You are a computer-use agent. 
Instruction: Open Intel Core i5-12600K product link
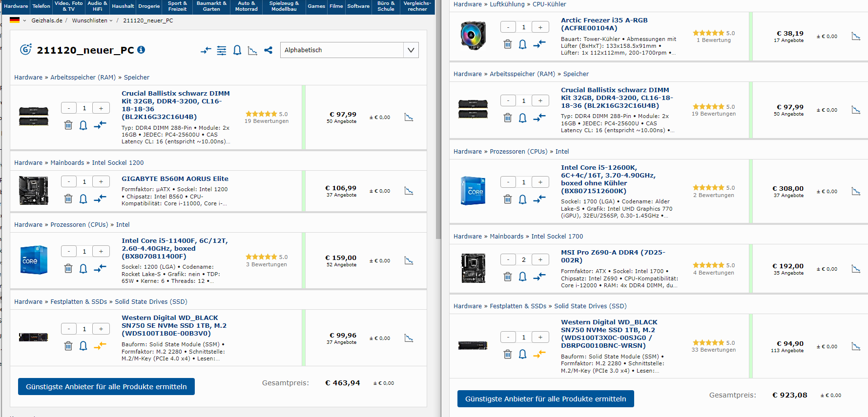(608, 179)
